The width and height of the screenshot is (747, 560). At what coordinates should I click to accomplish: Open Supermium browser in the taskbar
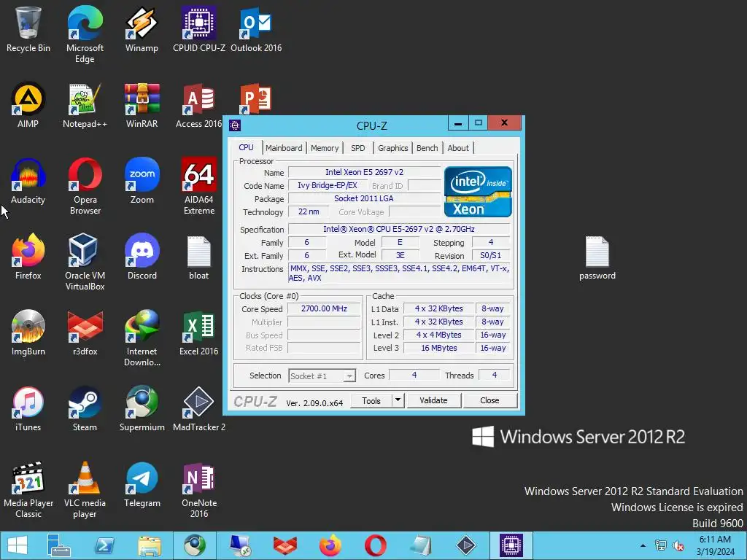195,545
